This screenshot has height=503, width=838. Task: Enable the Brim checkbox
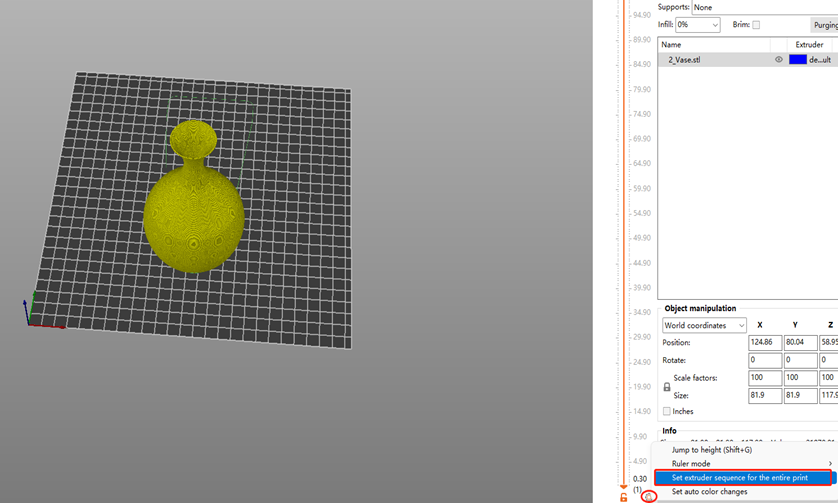756,25
